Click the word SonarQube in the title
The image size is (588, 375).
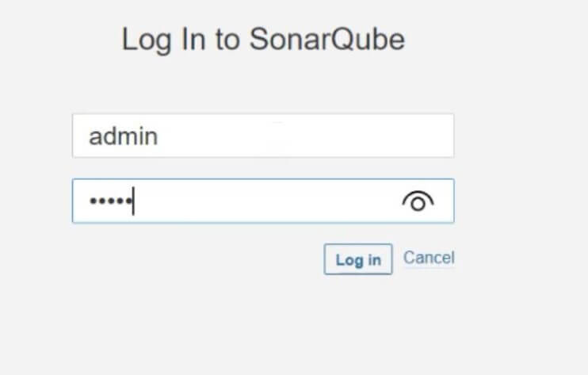[x=327, y=40]
